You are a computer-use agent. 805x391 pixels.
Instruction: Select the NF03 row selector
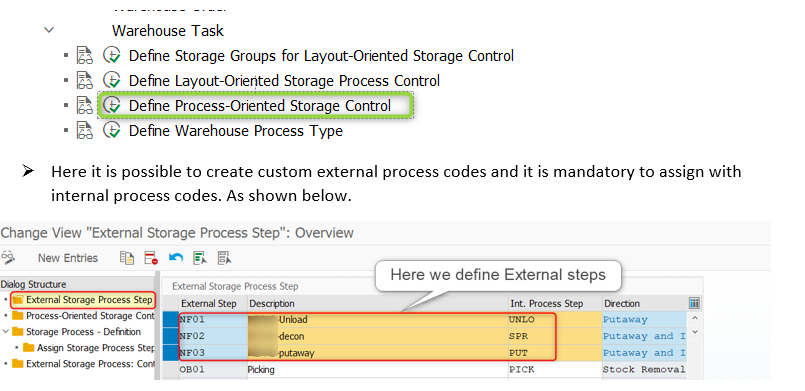tap(170, 353)
